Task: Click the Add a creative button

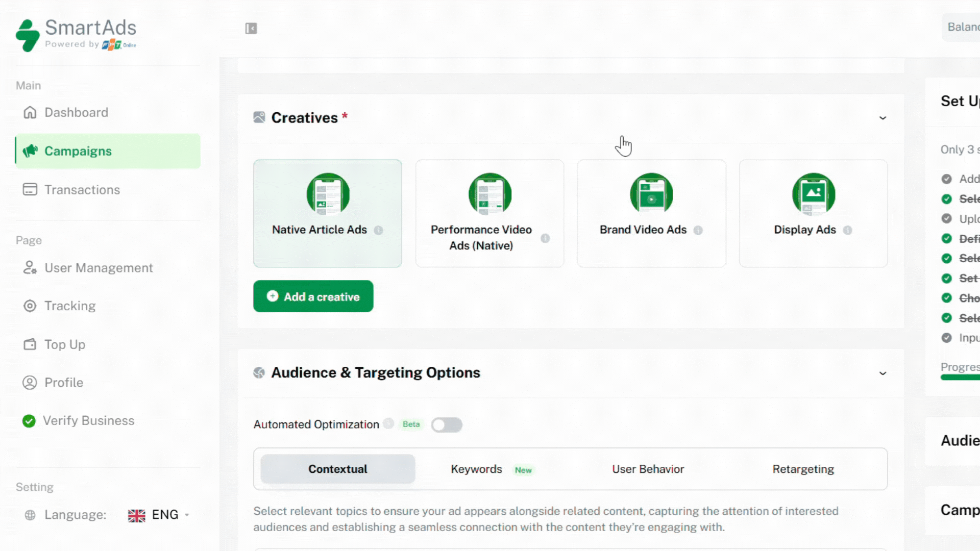Action: pos(313,296)
